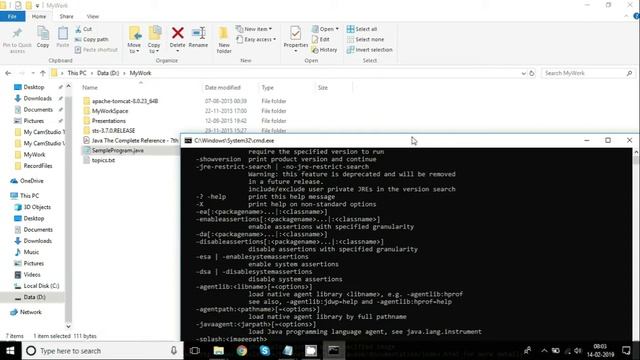Open the Open button dropdown arrow

(337, 29)
